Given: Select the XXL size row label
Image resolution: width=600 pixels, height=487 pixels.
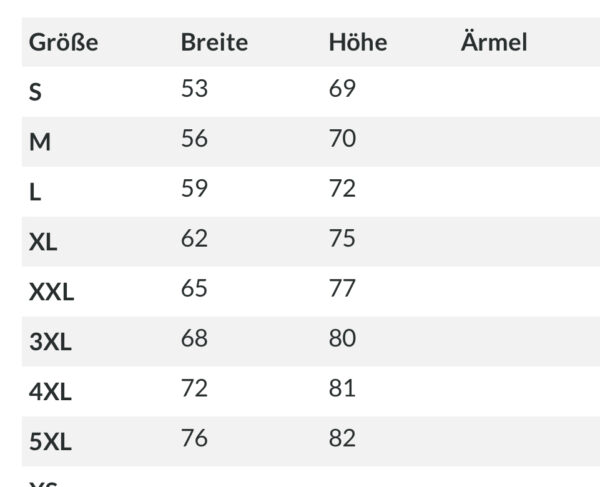Looking at the screenshot, I should point(51,292).
